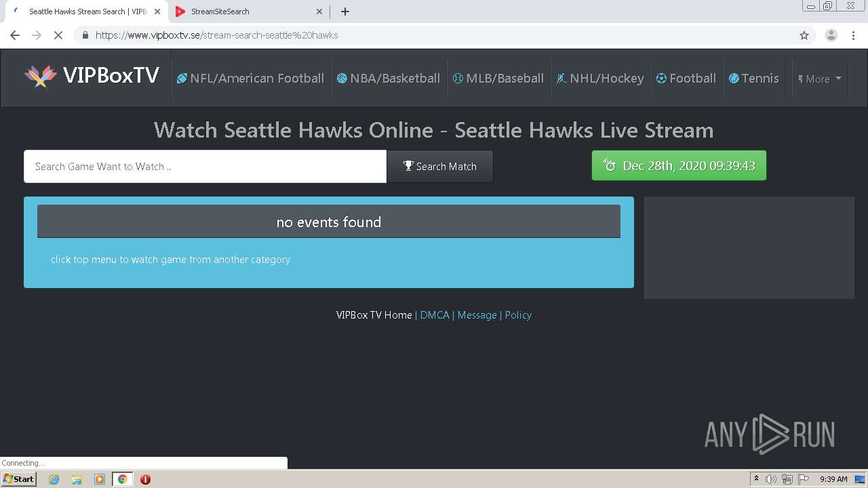The image size is (868, 488).
Task: Open NBA/Basketball category
Action: click(389, 79)
